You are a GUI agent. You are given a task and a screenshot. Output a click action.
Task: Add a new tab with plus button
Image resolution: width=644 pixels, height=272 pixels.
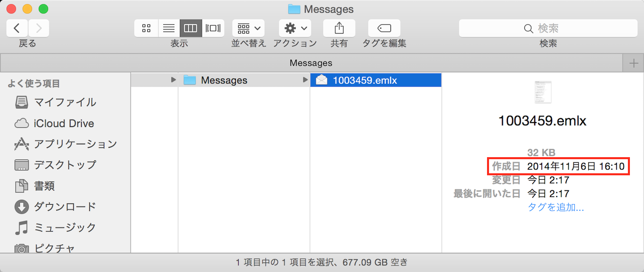point(634,63)
